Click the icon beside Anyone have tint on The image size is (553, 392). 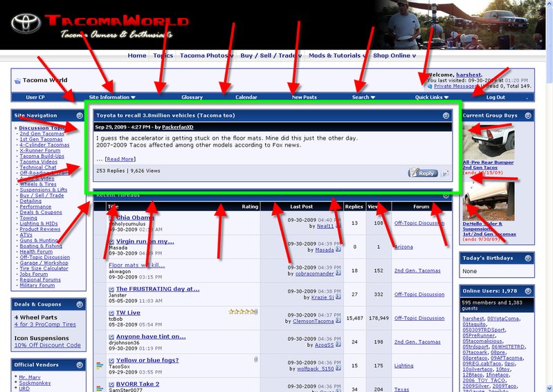111,337
